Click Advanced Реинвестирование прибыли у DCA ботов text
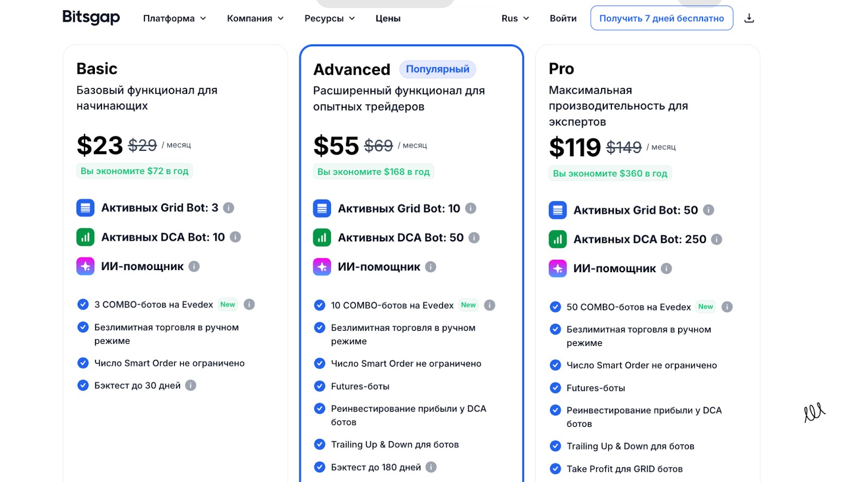 tap(409, 415)
